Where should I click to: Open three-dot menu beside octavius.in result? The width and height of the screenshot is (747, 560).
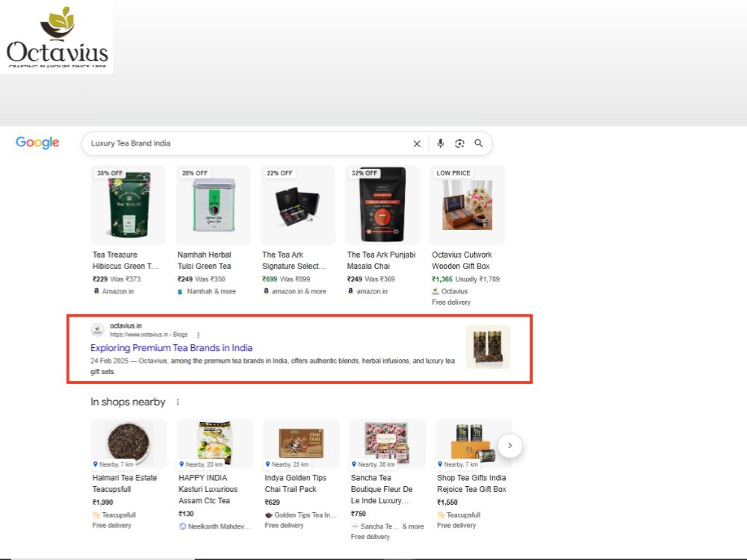198,335
